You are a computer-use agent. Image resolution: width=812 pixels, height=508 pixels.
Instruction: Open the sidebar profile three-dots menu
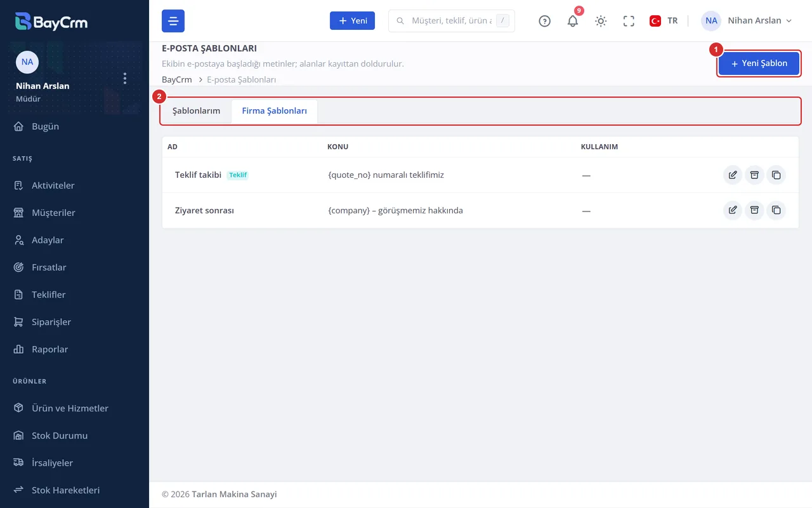pyautogui.click(x=125, y=78)
